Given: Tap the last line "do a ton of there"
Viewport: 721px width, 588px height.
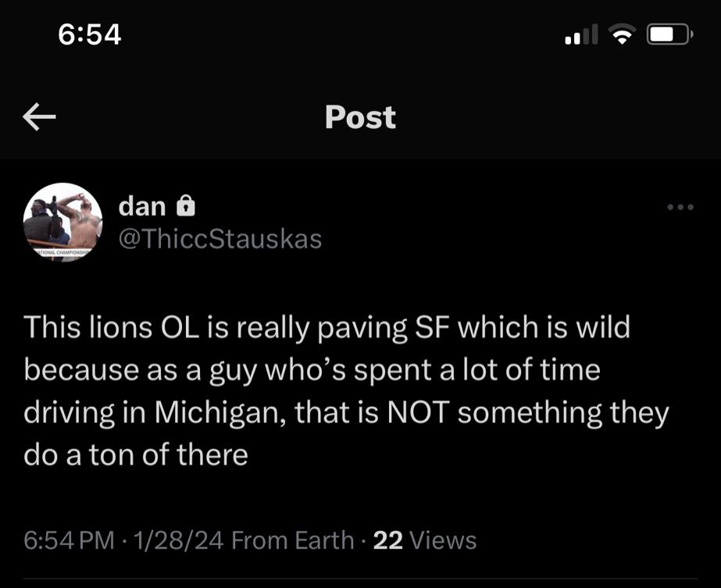Looking at the screenshot, I should pyautogui.click(x=136, y=454).
